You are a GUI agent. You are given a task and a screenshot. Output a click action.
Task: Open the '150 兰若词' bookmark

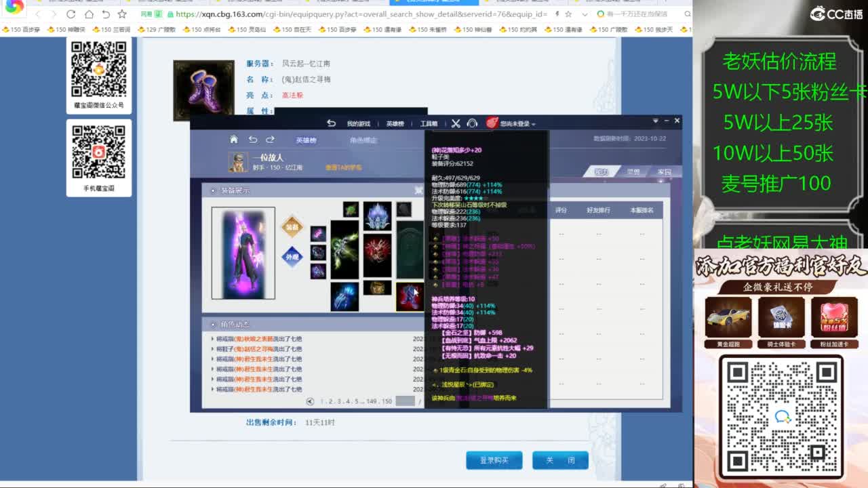pos(111,30)
